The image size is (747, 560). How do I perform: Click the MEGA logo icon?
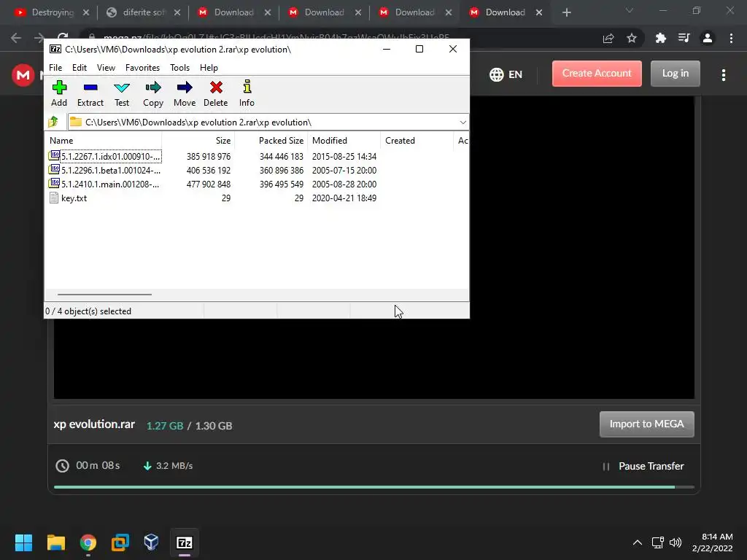click(x=23, y=75)
